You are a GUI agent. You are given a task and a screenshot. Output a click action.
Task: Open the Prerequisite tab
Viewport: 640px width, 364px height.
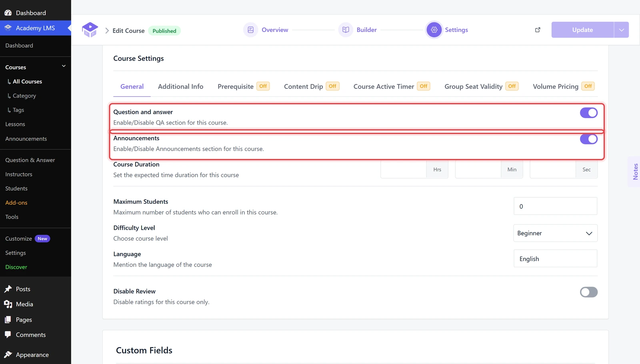tap(244, 87)
